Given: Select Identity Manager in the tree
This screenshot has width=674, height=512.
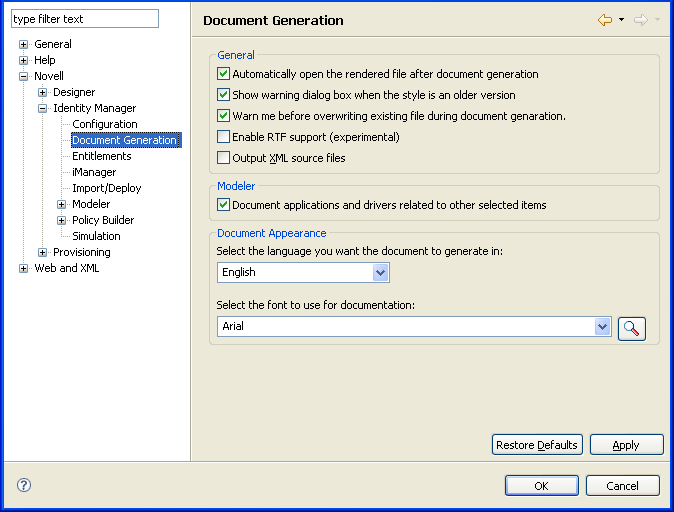Looking at the screenshot, I should (94, 108).
